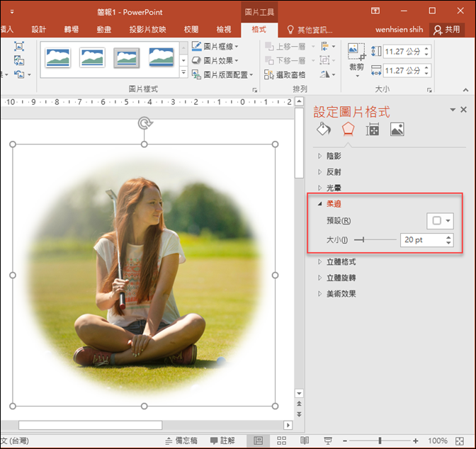Open the Picture pane icon
Screen dimensions: 476x449
(x=397, y=130)
